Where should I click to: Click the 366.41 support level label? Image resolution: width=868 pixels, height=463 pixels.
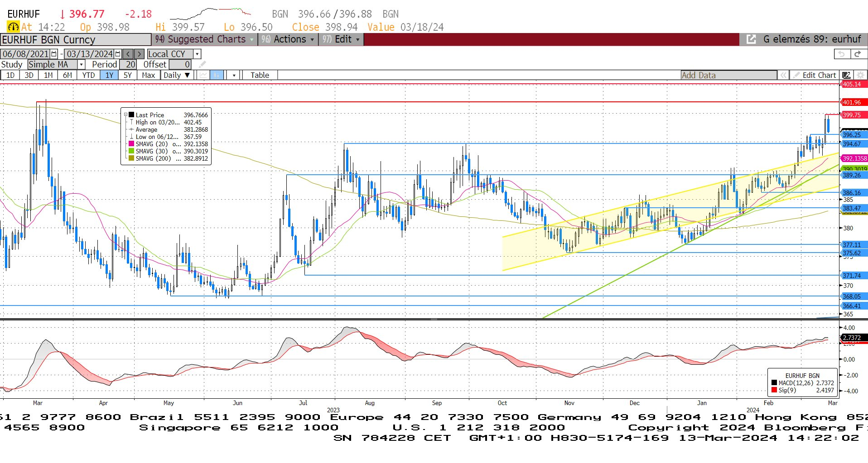[854, 306]
